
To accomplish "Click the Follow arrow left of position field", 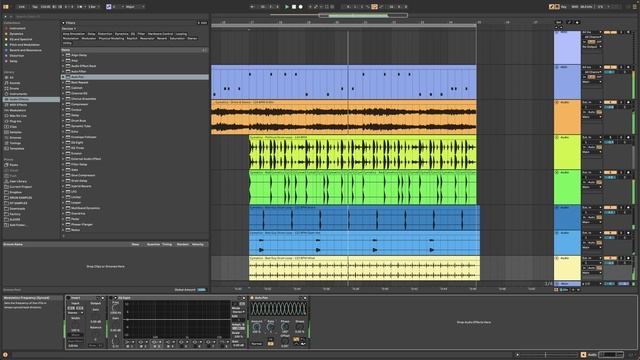I will 252,7.
